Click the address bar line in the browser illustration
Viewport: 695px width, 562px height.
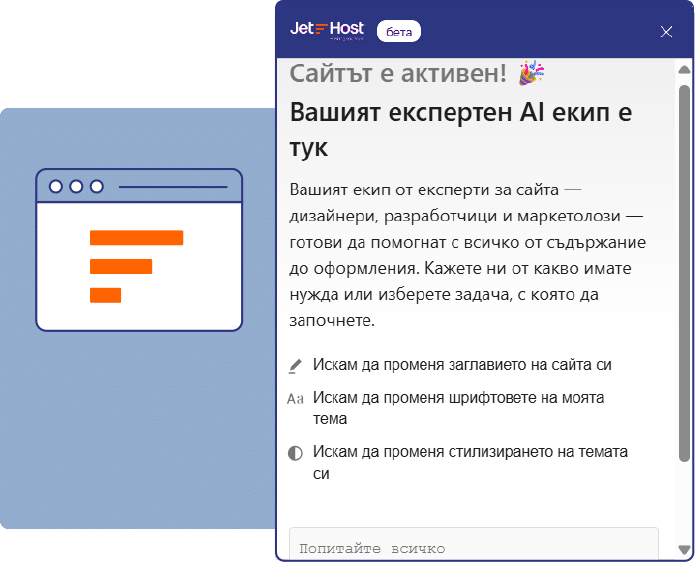pyautogui.click(x=173, y=187)
